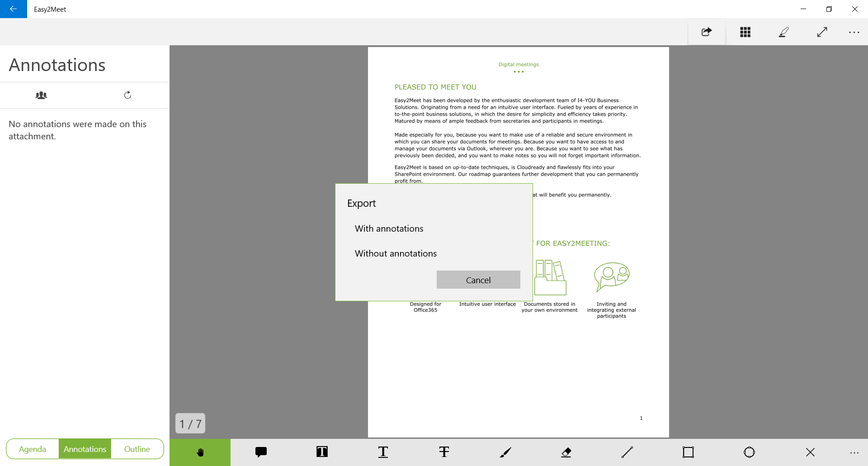Go back with the arrow button
Viewport: 868px width, 466px height.
tap(13, 9)
